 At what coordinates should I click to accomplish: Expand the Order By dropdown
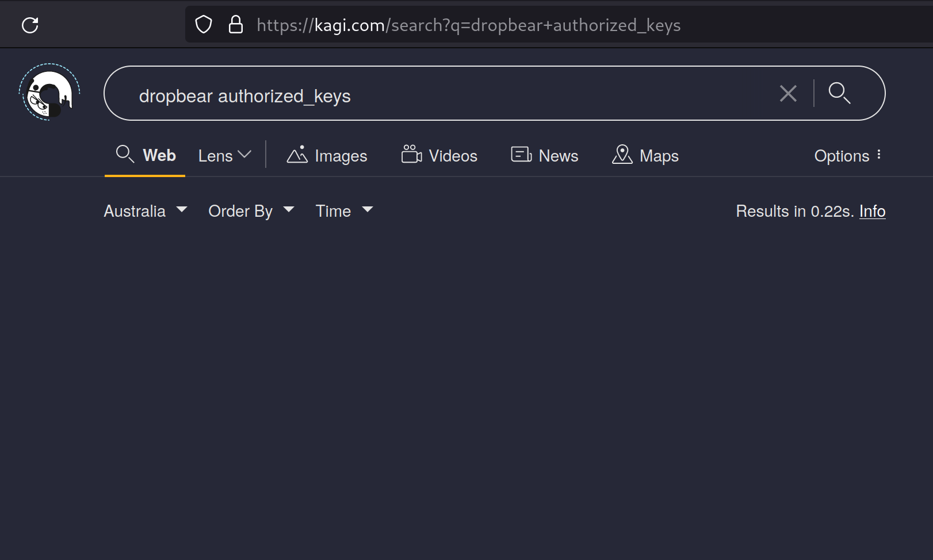251,211
